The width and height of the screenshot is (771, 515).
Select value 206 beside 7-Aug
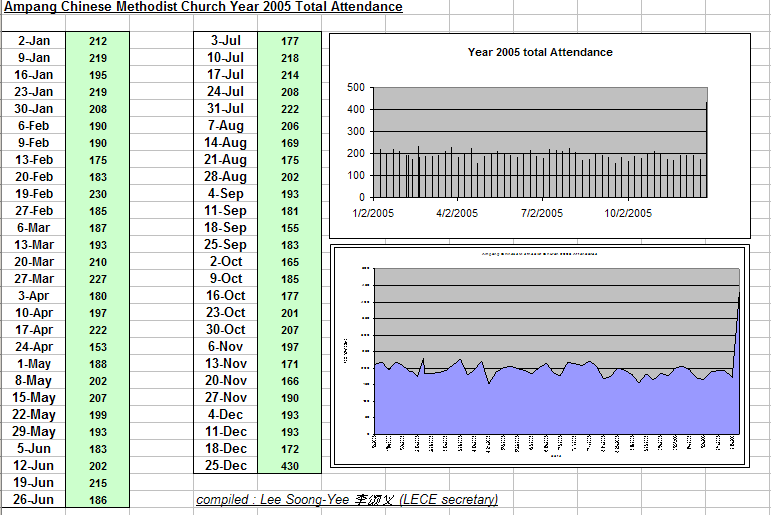(x=290, y=126)
